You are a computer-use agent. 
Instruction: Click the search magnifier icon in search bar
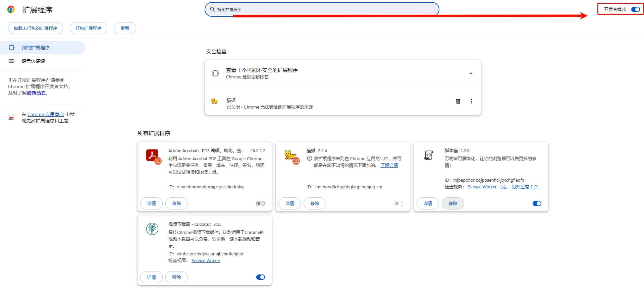(213, 9)
